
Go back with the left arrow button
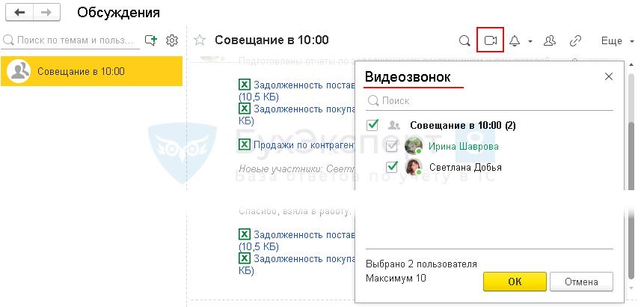coord(19,12)
